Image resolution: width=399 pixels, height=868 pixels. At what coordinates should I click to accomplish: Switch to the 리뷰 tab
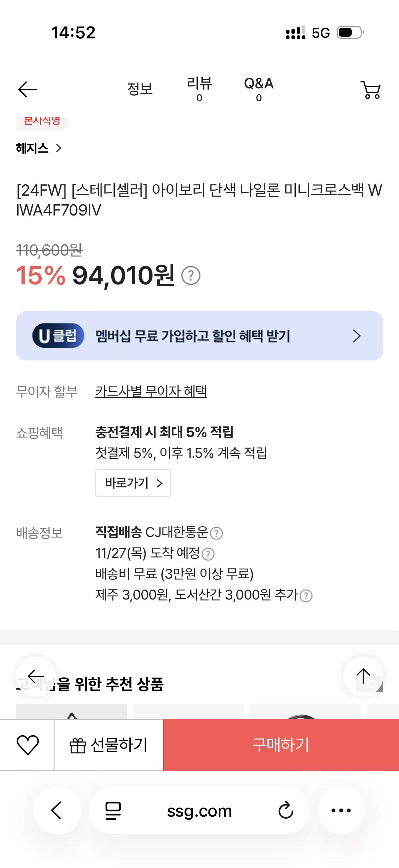pyautogui.click(x=199, y=89)
